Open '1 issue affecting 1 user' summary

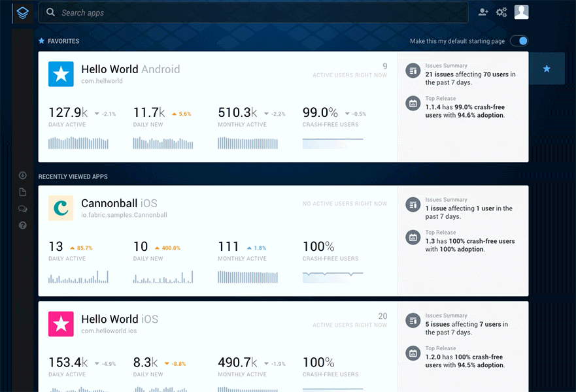click(x=469, y=212)
